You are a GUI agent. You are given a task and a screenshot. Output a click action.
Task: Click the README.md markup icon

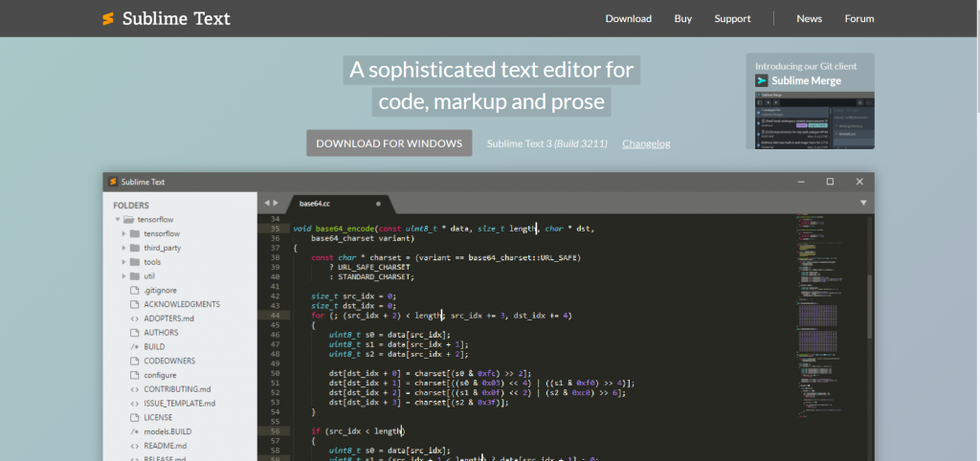[x=134, y=446]
